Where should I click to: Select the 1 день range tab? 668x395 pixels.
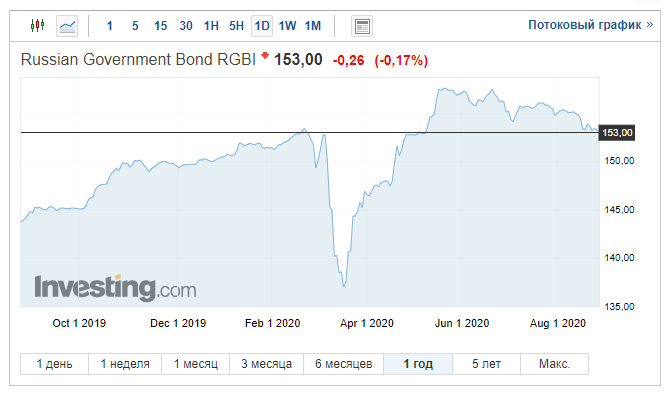(x=55, y=364)
